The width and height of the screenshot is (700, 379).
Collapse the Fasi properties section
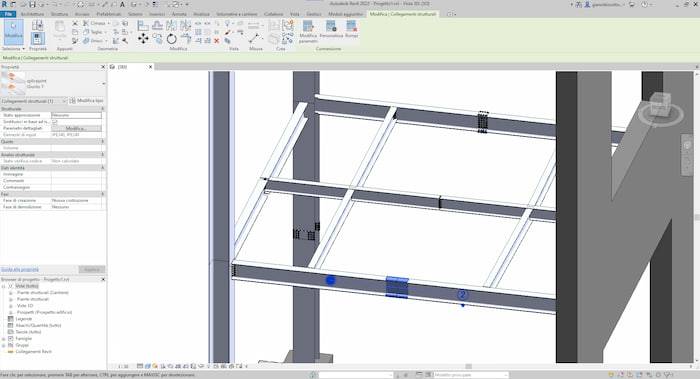pyautogui.click(x=103, y=194)
